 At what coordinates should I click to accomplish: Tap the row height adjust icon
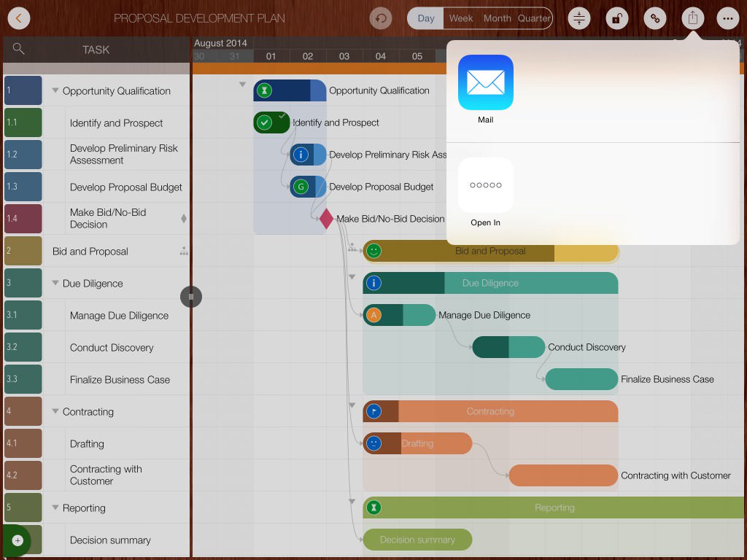[578, 18]
